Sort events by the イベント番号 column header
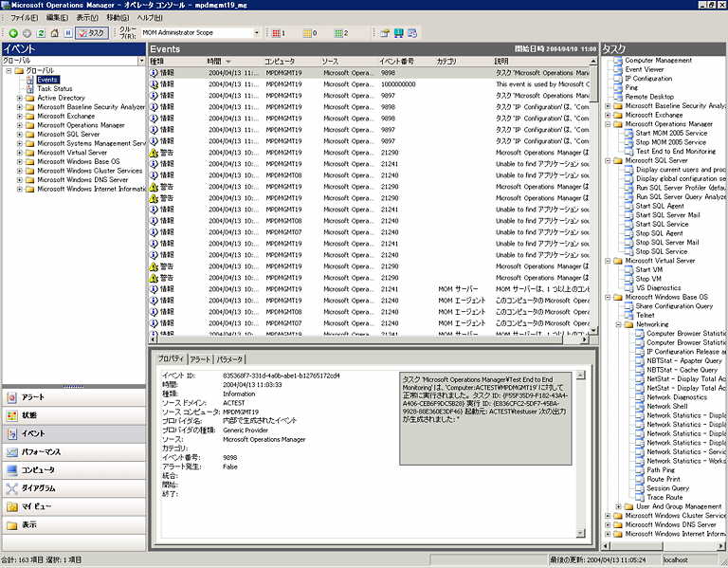This screenshot has height=568, width=728. pos(407,62)
